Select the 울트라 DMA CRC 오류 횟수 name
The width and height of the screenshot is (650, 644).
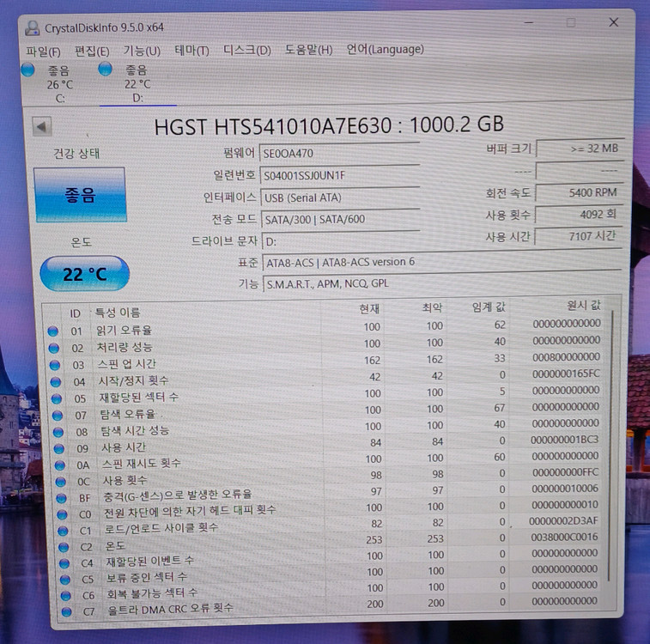tap(170, 609)
